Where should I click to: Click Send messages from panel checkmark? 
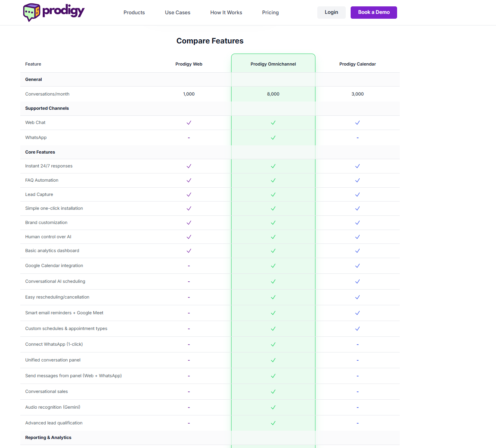tap(273, 376)
